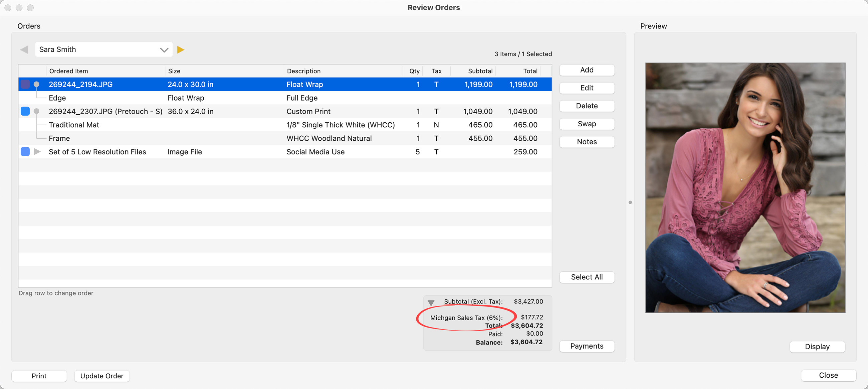Click the portrait preview image
The image size is (868, 389).
[745, 187]
